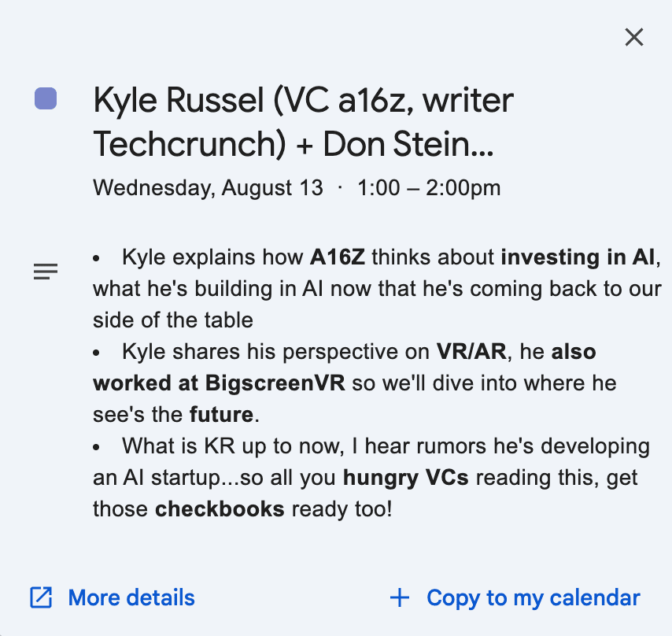The image size is (672, 636).
Task: Click the 1:00 – 2:00pm time range
Action: click(429, 187)
